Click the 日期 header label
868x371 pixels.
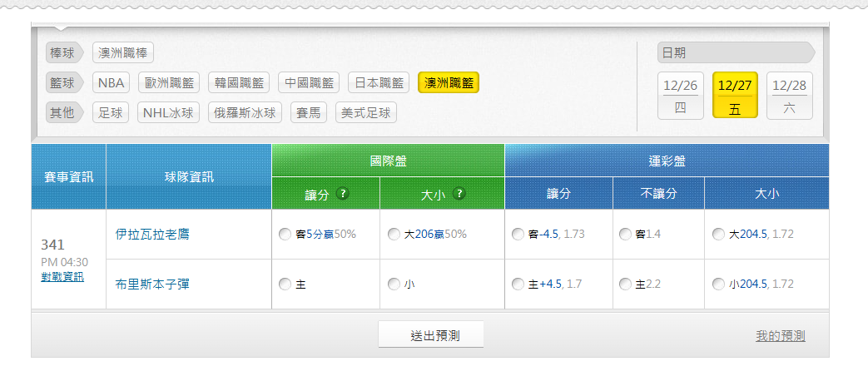[737, 52]
